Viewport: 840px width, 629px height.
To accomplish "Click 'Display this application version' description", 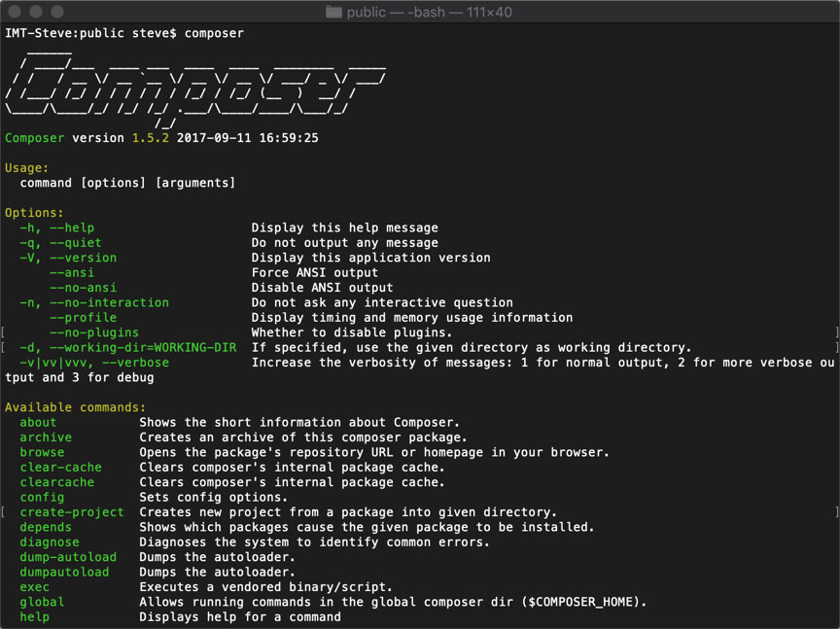I will pyautogui.click(x=371, y=258).
